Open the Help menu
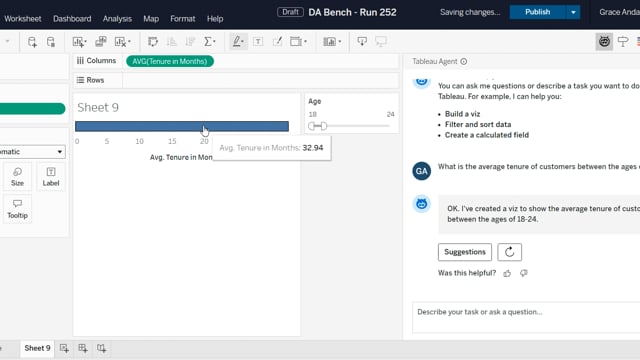The height and width of the screenshot is (360, 640). click(215, 19)
